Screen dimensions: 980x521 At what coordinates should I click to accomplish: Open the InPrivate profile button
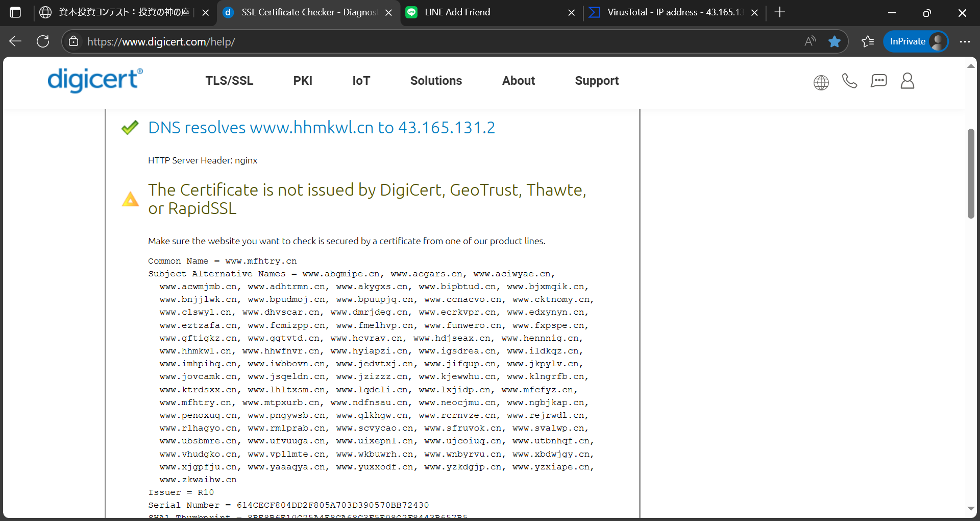916,41
